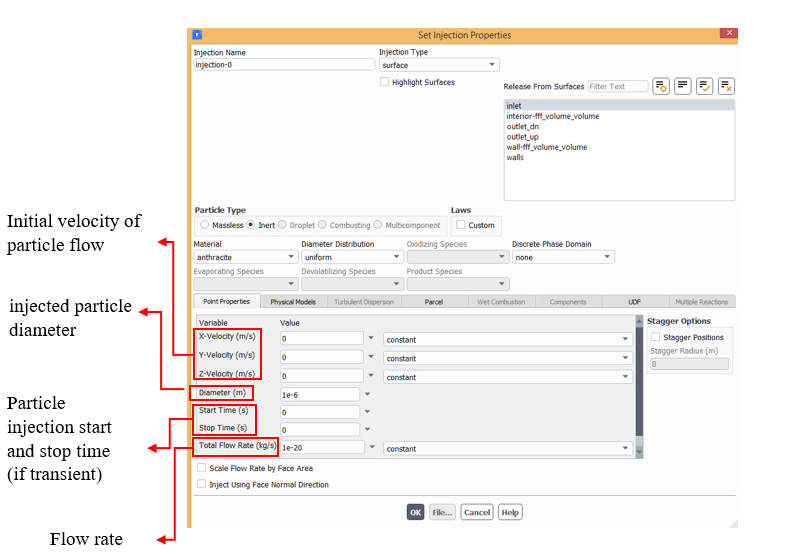This screenshot has width=790, height=556.
Task: Click the plain three-line list icon
Action: [x=683, y=86]
